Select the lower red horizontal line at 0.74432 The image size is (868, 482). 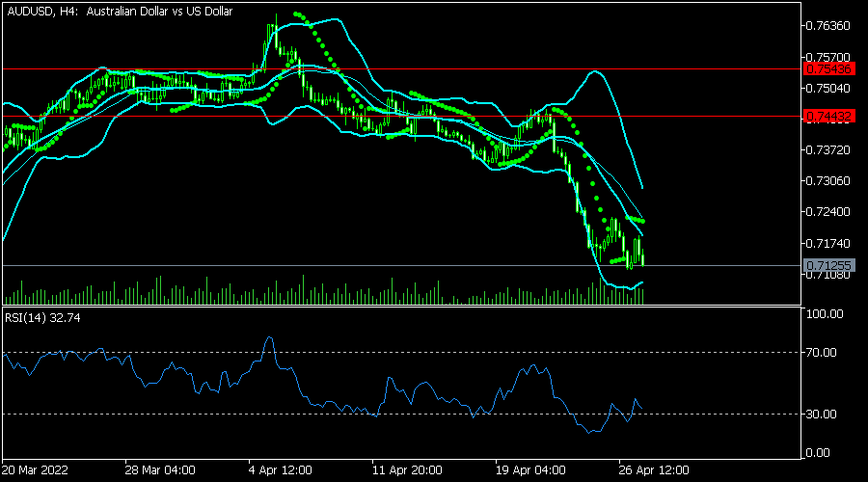pyautogui.click(x=402, y=117)
